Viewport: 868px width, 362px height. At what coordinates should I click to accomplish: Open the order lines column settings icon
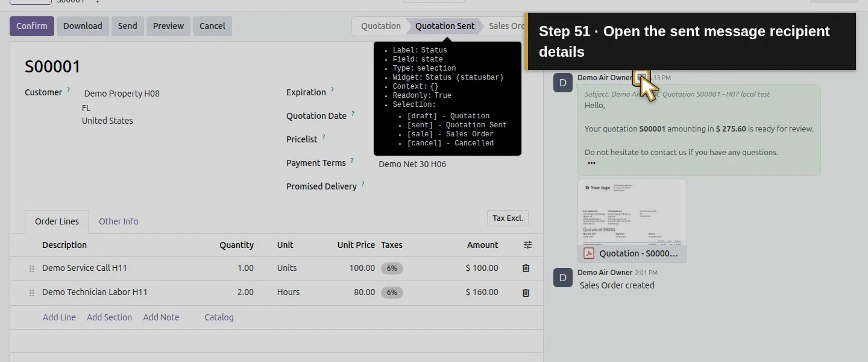[527, 245]
